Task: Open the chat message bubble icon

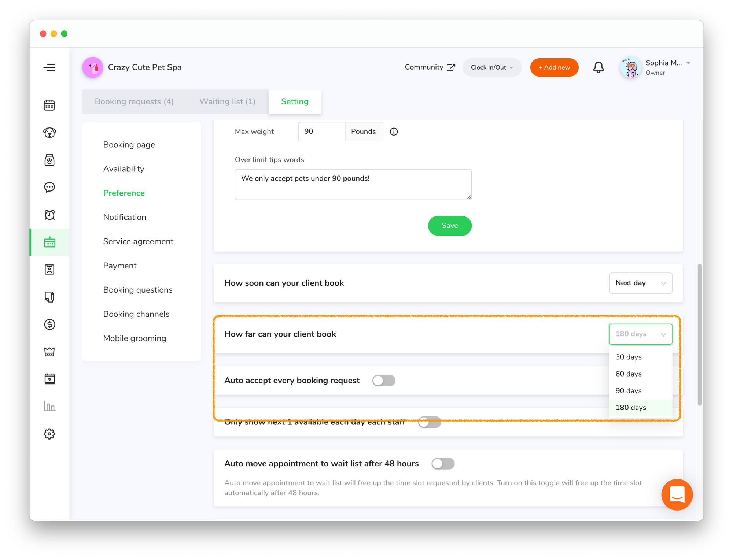Action: (49, 188)
